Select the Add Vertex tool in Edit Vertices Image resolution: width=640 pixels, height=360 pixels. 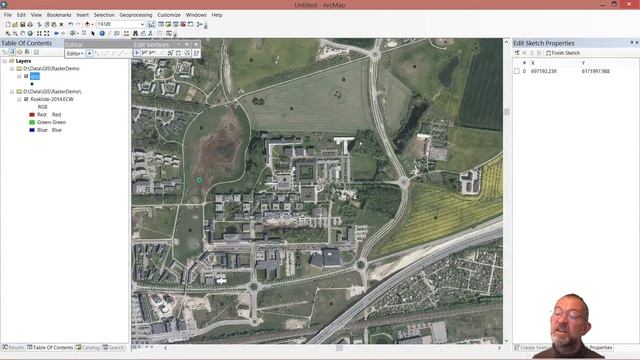(144, 53)
